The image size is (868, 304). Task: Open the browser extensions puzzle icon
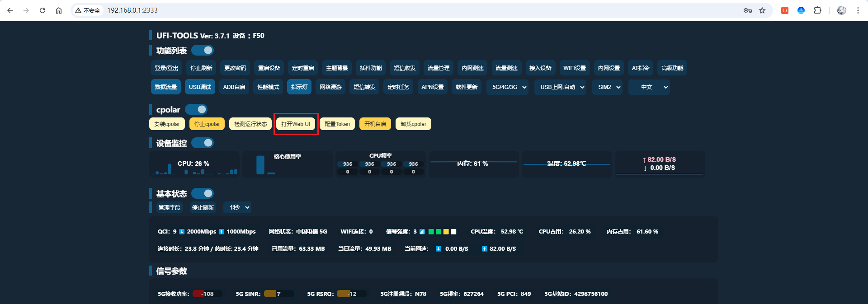817,10
